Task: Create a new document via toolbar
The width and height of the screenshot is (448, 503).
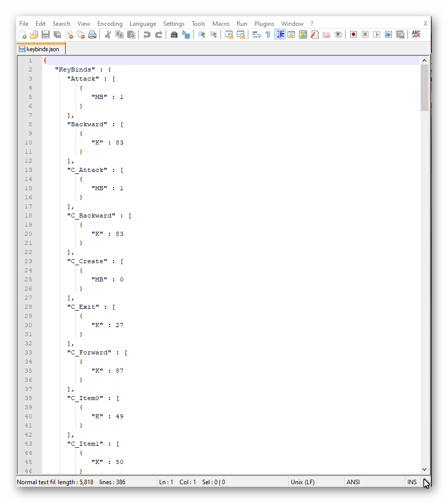Action: [x=22, y=34]
